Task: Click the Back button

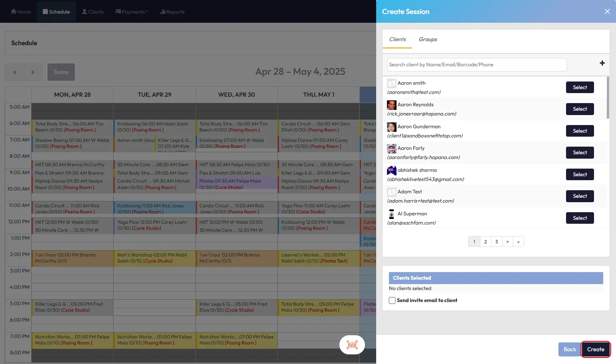Action: click(569, 349)
